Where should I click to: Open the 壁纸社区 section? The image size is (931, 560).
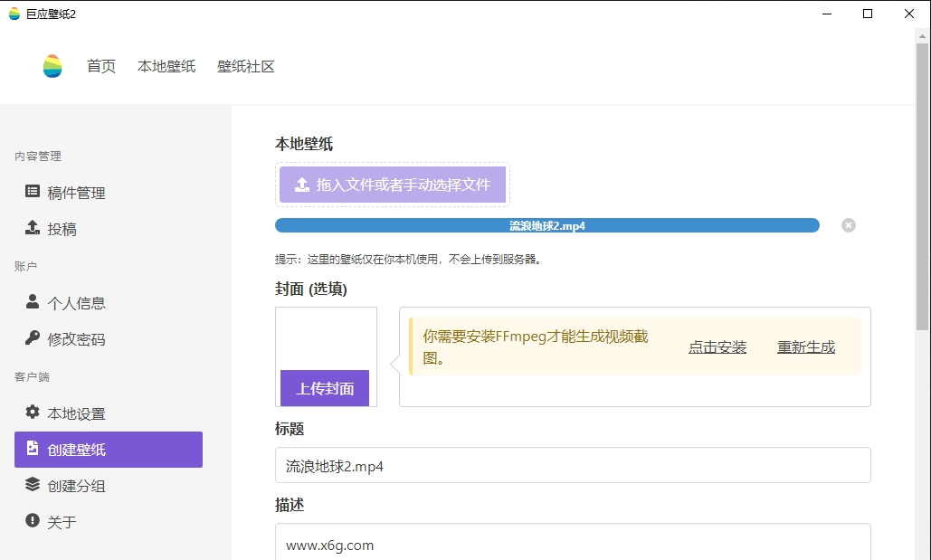pyautogui.click(x=245, y=66)
